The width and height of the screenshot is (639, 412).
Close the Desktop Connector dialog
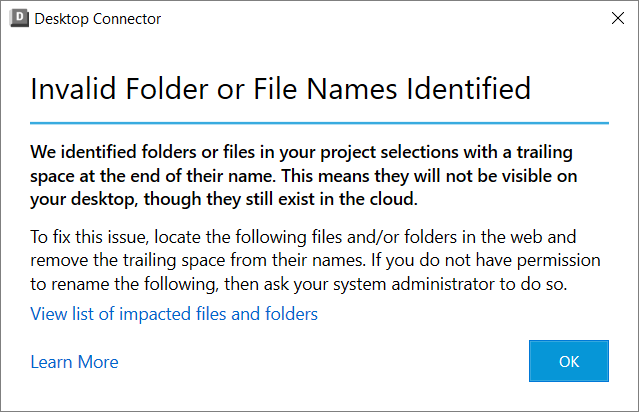click(615, 18)
